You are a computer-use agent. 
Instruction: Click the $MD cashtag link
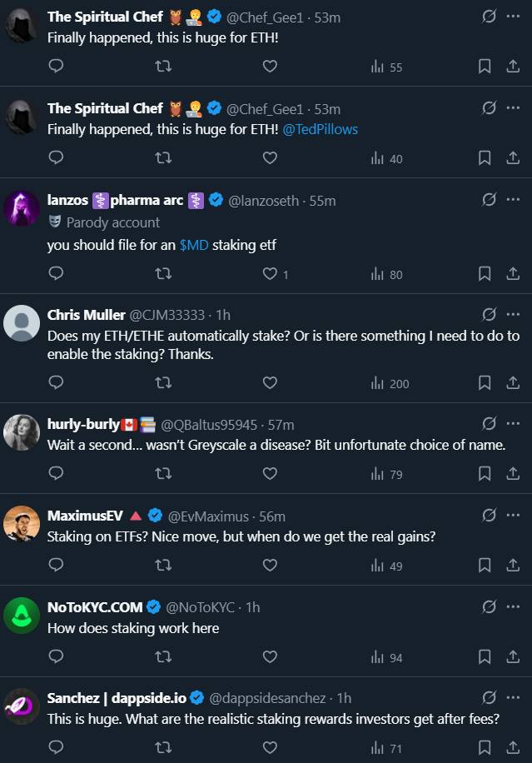coord(194,246)
